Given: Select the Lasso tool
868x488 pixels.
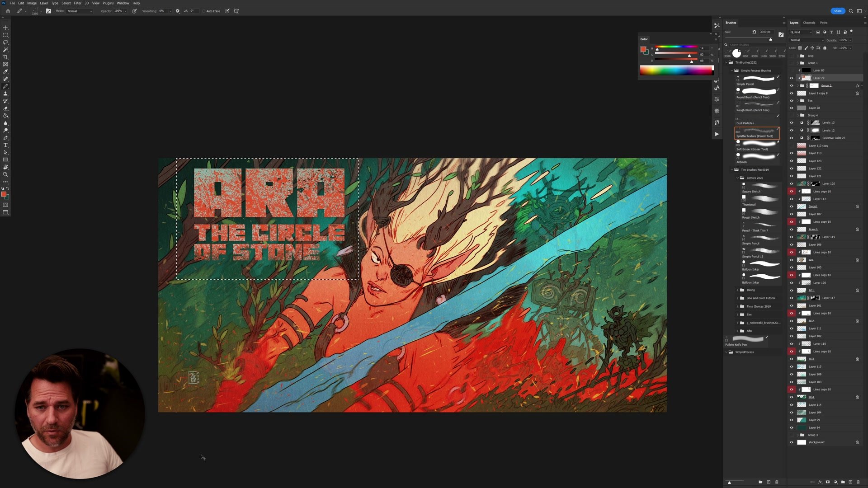Looking at the screenshot, I should (x=5, y=42).
